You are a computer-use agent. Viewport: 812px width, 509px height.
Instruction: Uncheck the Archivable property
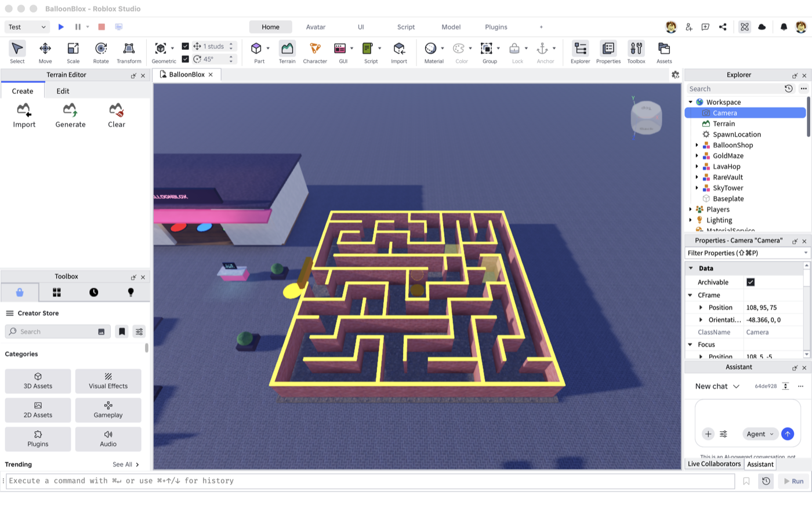click(x=751, y=282)
